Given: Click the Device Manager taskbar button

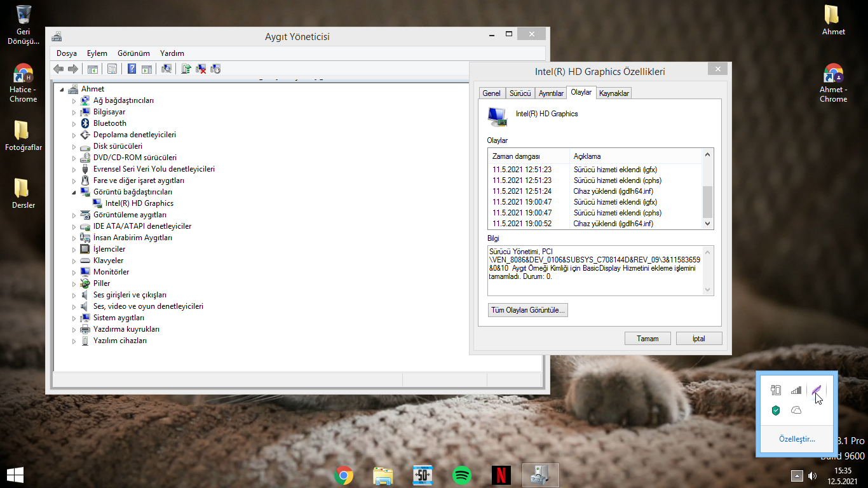Looking at the screenshot, I should [541, 475].
